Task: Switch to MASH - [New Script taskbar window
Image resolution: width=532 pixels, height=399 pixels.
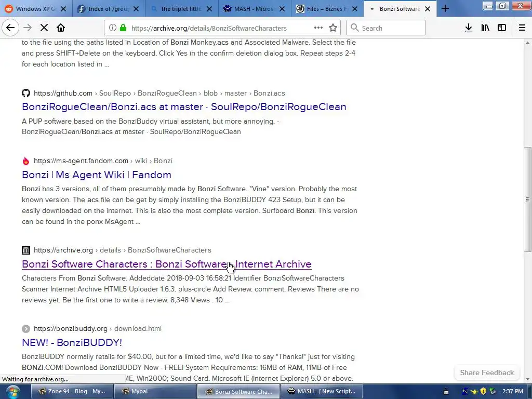Action: 321,391
